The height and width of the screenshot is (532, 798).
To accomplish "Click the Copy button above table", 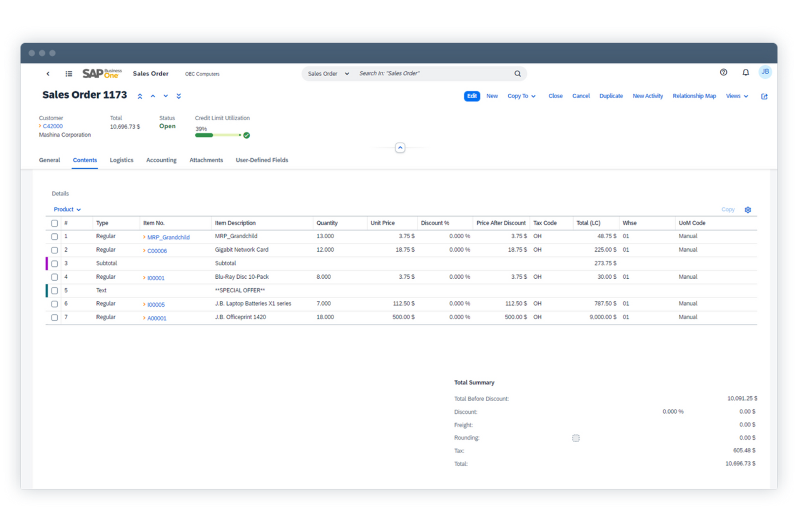I will click(x=728, y=210).
